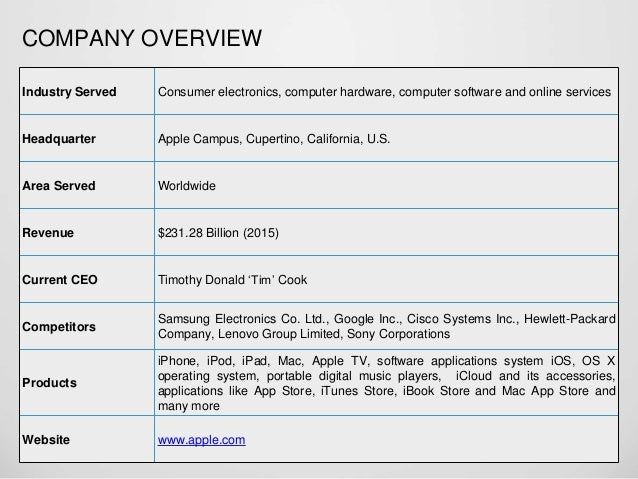Image resolution: width=638 pixels, height=479 pixels.
Task: Select the Consumer electronics industry description cell
Action: pos(385,92)
